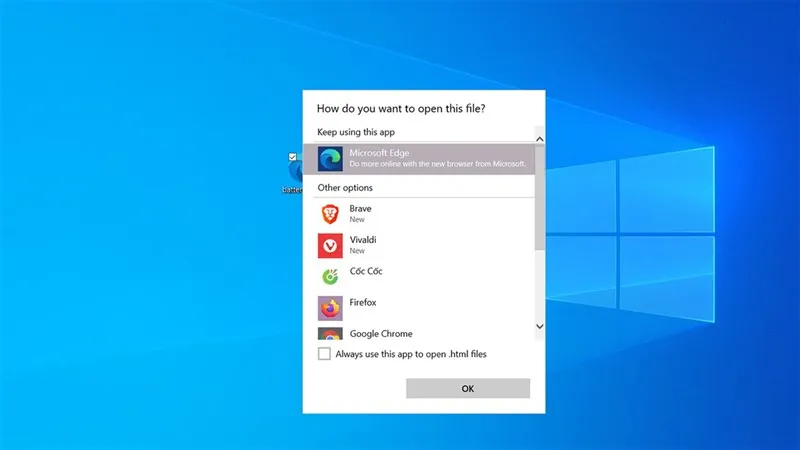
Task: Click the red Vivaldi icon
Action: [330, 245]
